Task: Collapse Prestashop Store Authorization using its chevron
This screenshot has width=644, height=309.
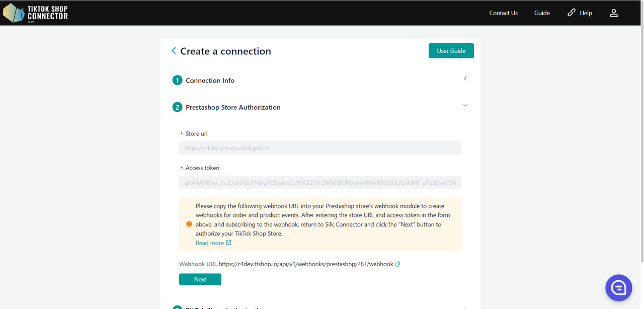Action: point(465,105)
